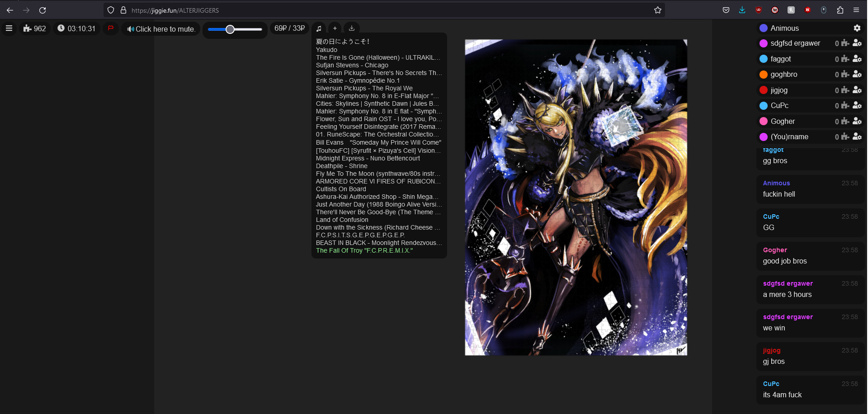The width and height of the screenshot is (868, 414).
Task: Click the red B hexagon extension icon
Action: [807, 10]
